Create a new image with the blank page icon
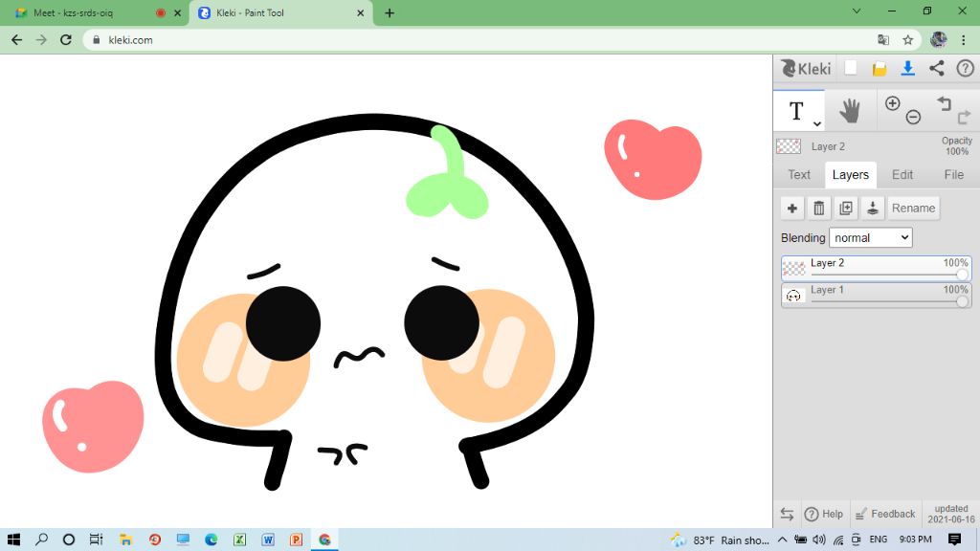Screen dimensions: 980x551 pyautogui.click(x=851, y=68)
